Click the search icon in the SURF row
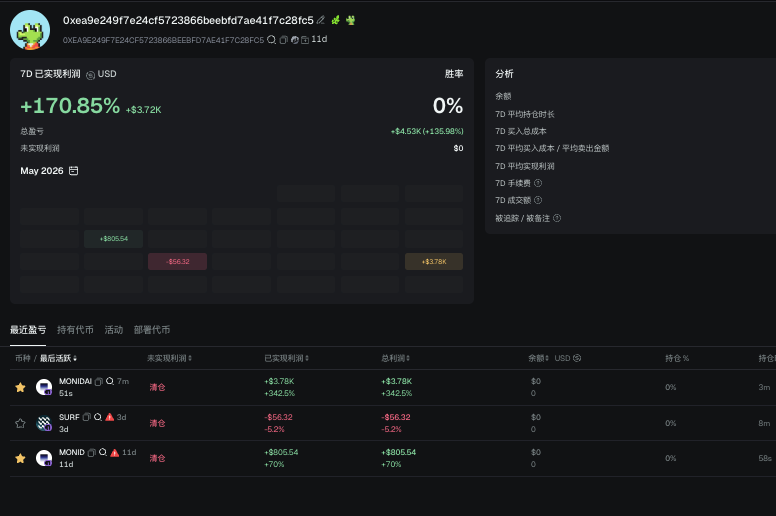The image size is (776, 516). [98, 417]
